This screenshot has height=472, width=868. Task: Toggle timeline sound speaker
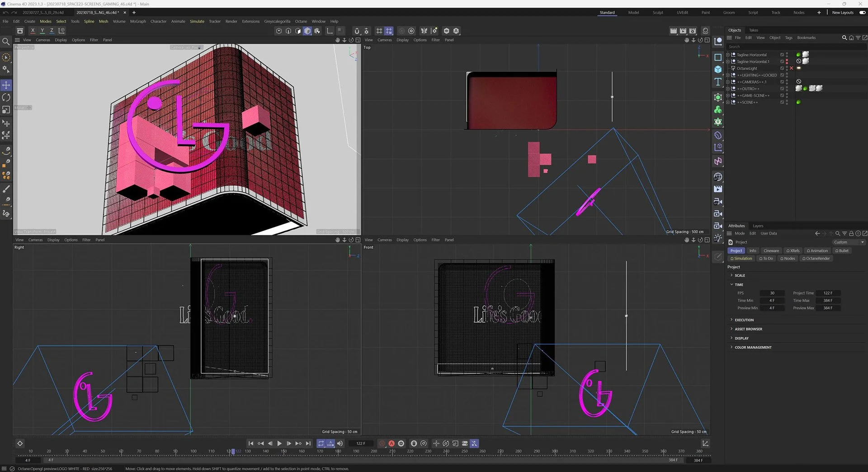(340, 444)
